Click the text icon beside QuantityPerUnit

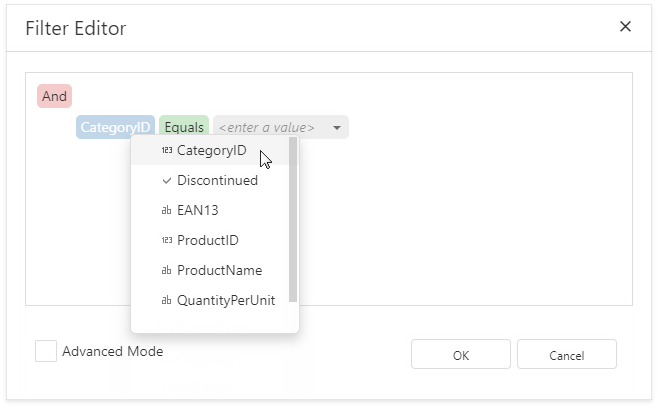(166, 300)
